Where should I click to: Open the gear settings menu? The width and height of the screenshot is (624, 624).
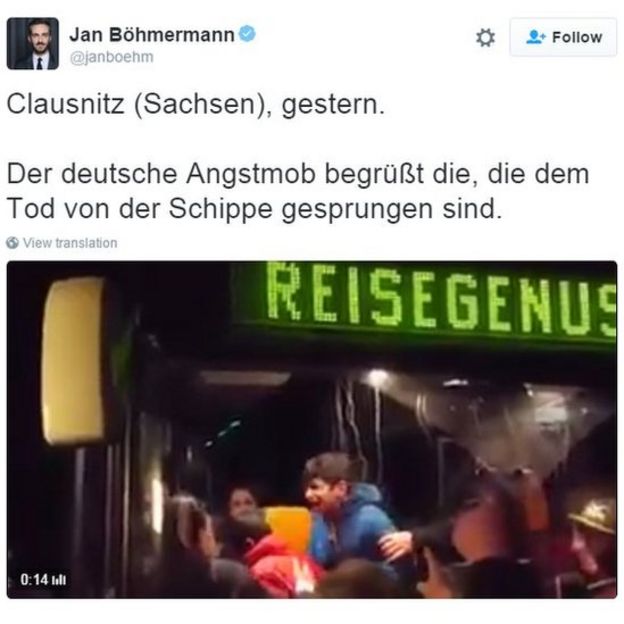click(x=486, y=38)
